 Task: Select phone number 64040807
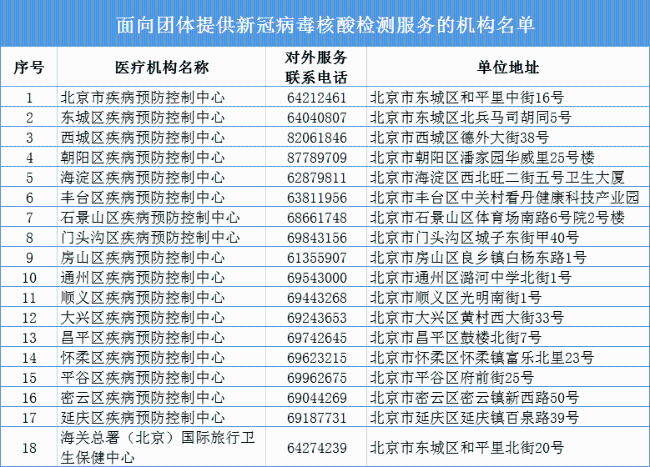(317, 118)
